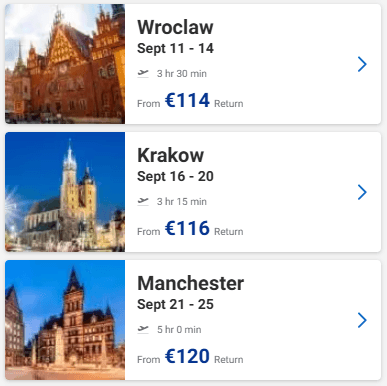Click the 3 hr 30 min duration
This screenshot has width=387, height=386.
(x=182, y=74)
